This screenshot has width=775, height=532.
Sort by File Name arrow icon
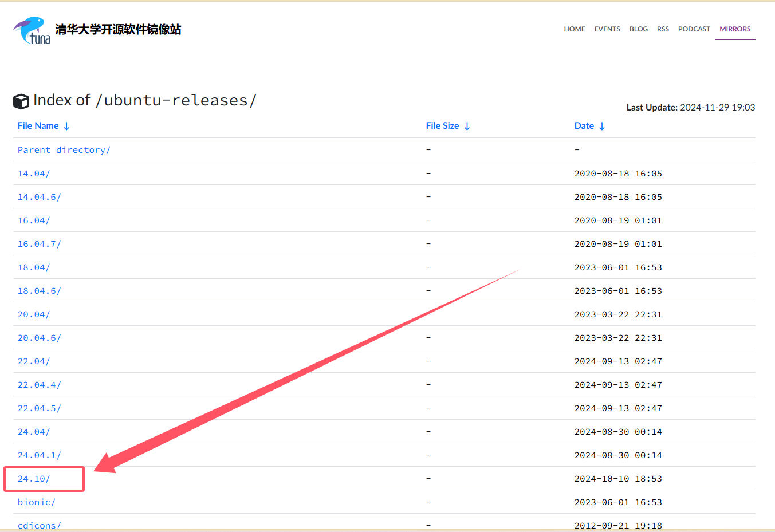[x=66, y=126]
